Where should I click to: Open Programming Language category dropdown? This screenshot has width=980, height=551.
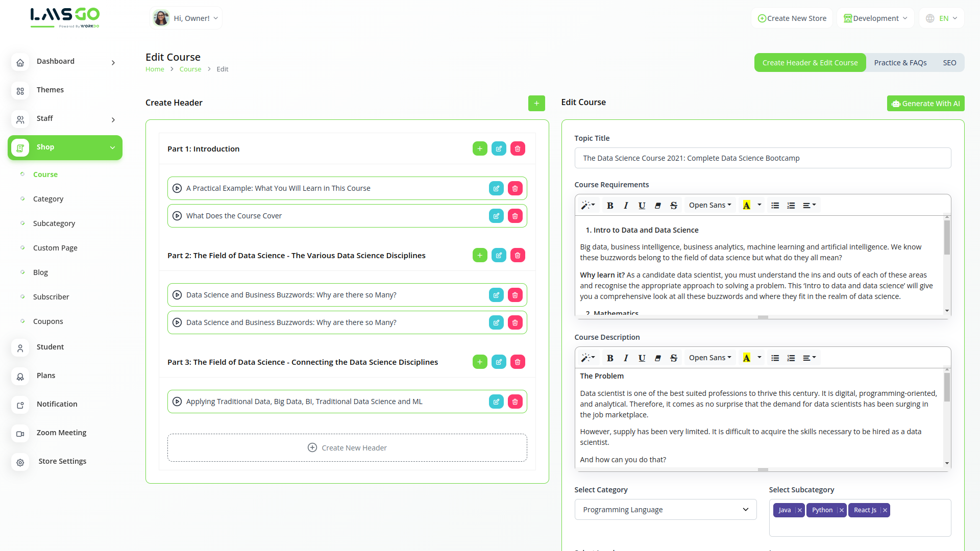(665, 509)
